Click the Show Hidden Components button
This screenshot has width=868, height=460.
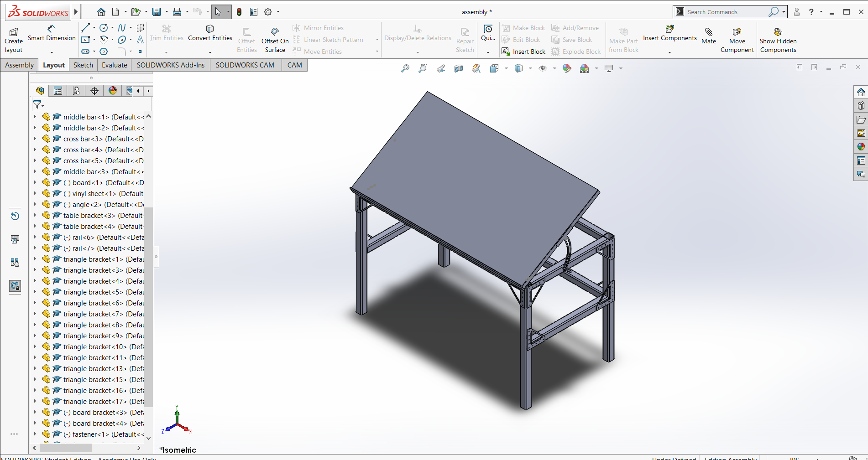coord(778,40)
